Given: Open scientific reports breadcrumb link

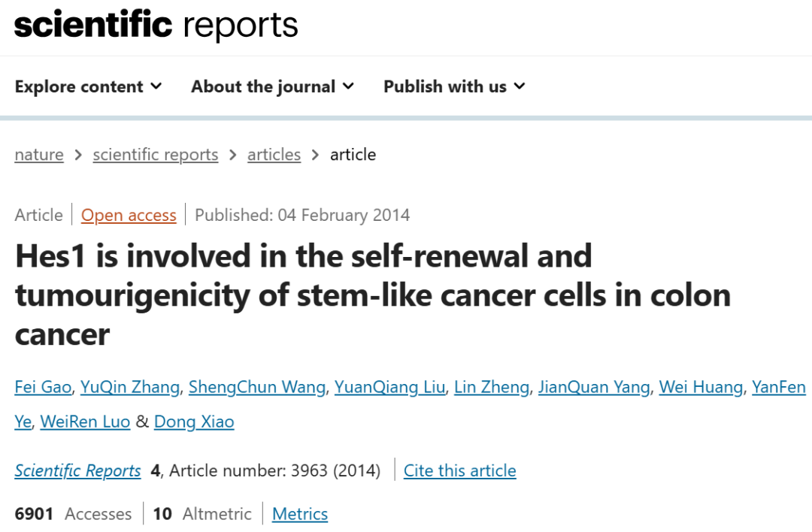Looking at the screenshot, I should click(x=156, y=155).
